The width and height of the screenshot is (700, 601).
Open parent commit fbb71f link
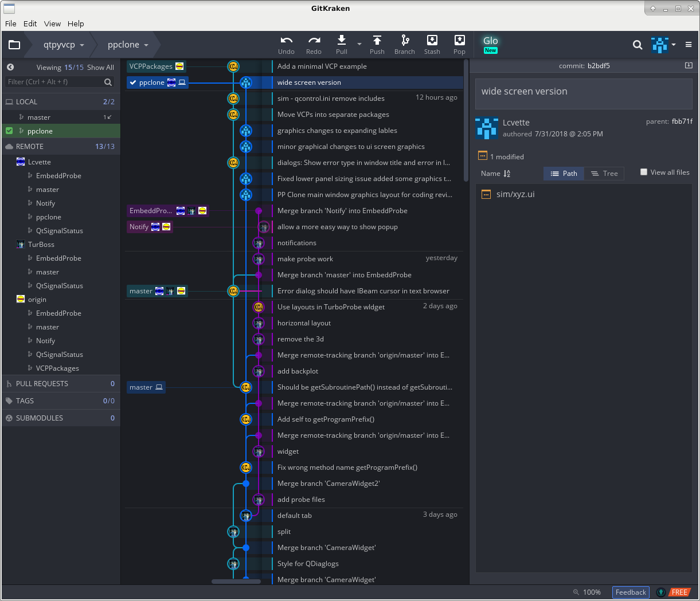click(682, 121)
